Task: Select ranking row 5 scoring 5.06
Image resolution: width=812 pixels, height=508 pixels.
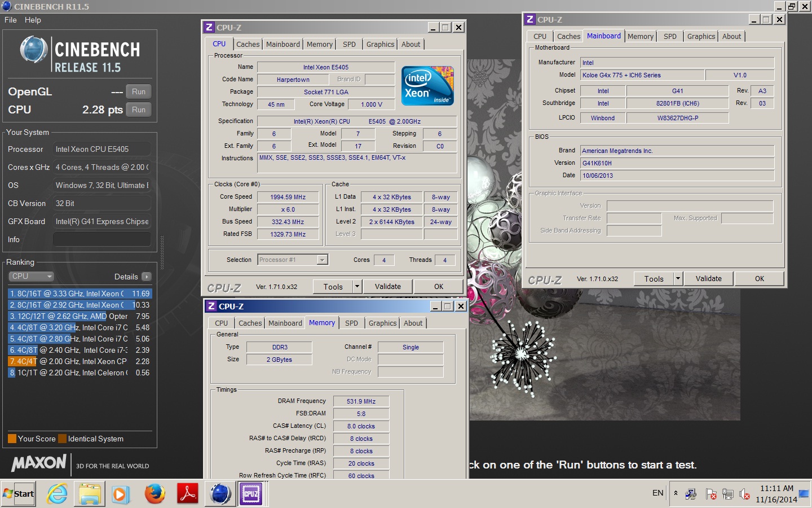Action: click(x=80, y=339)
